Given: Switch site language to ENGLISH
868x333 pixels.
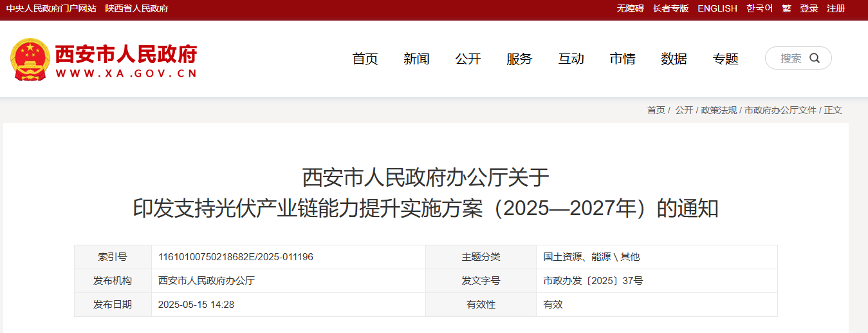Looking at the screenshot, I should 717,8.
